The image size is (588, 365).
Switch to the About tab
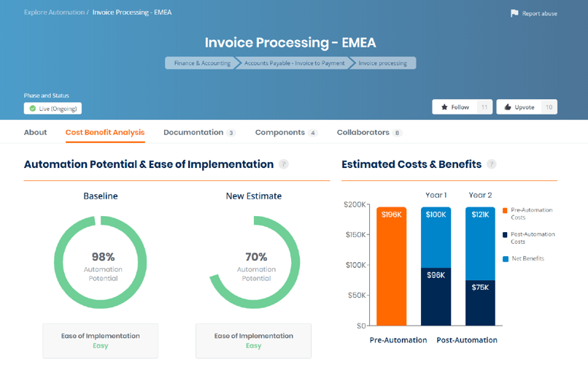pyautogui.click(x=35, y=132)
